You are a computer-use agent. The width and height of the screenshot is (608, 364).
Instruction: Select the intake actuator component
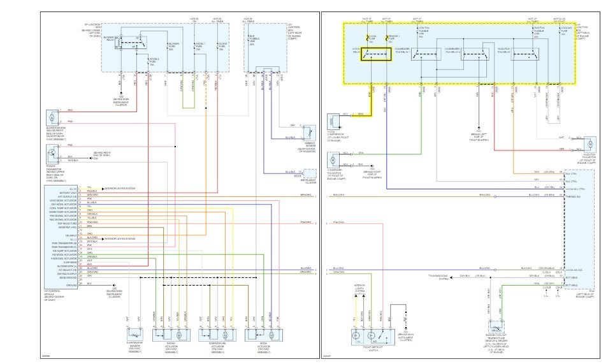(x=171, y=335)
